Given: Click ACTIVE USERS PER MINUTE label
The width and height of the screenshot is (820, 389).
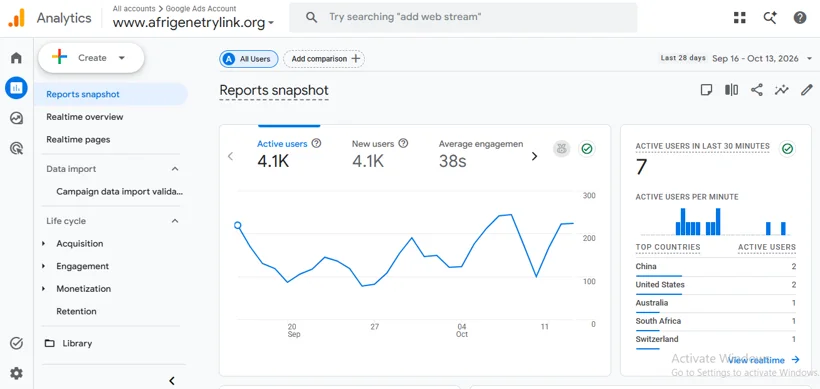Looking at the screenshot, I should point(687,197).
